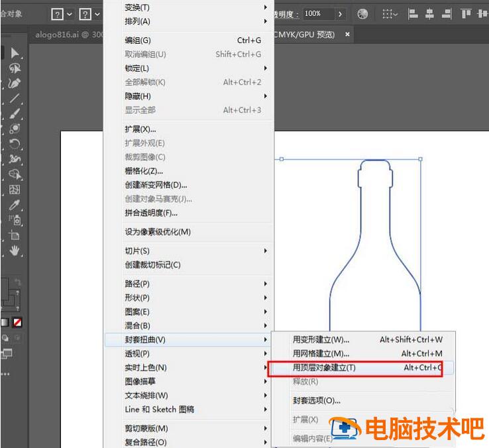Click Horizontal Align Left icon
Viewport: 489px width, 448px height.
coord(413,14)
